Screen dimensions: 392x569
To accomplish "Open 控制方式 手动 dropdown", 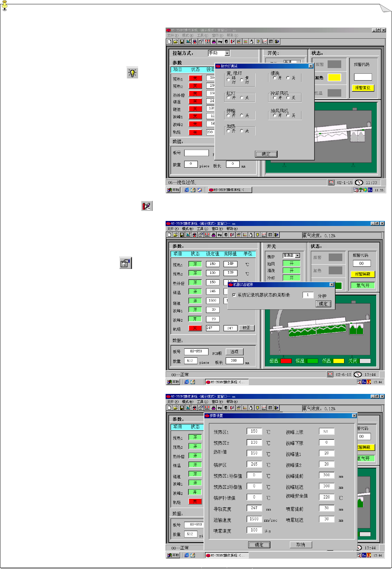I will [x=227, y=53].
